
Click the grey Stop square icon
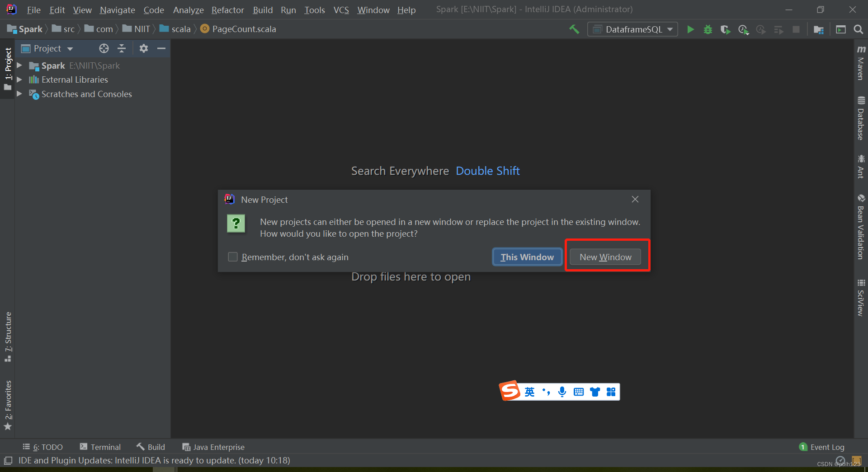pos(796,29)
